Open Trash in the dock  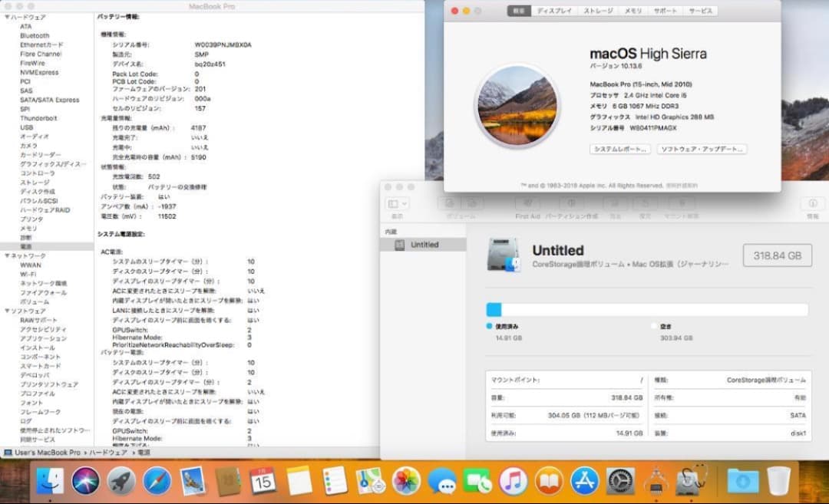coord(779,481)
